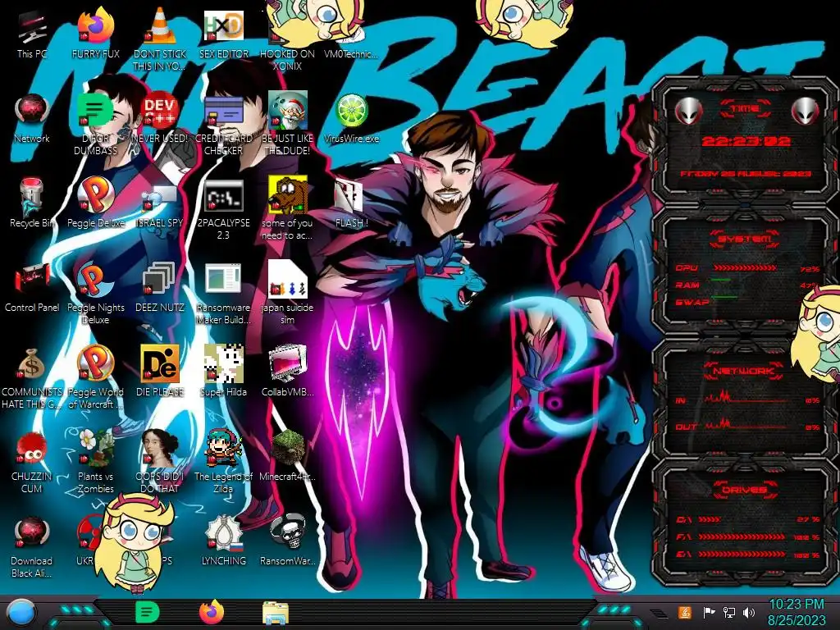
Task: Select the FLASH ! desktop icon
Action: pyautogui.click(x=351, y=203)
